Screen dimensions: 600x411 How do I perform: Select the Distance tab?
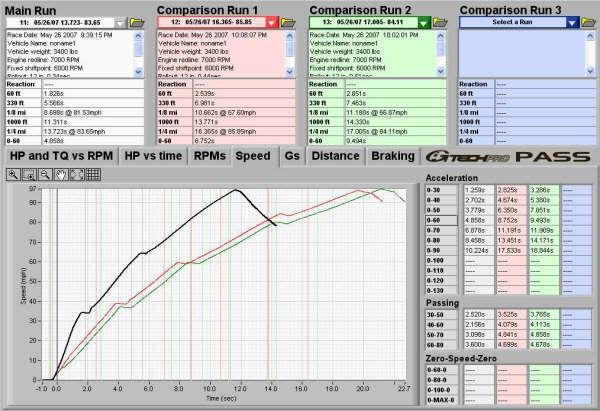(x=337, y=156)
